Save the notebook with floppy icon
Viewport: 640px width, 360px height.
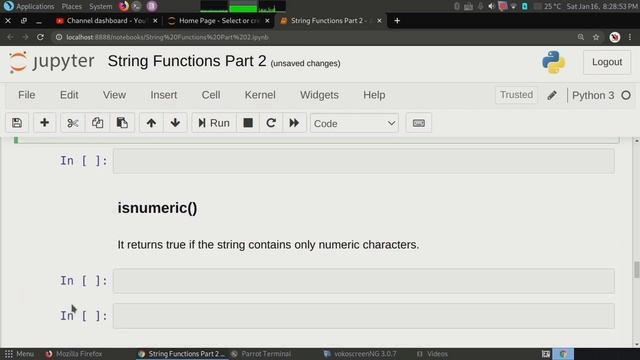(x=17, y=123)
